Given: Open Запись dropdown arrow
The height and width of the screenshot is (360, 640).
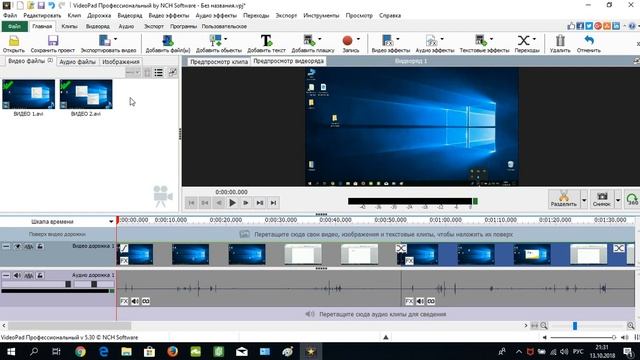Looking at the screenshot, I should pos(358,39).
